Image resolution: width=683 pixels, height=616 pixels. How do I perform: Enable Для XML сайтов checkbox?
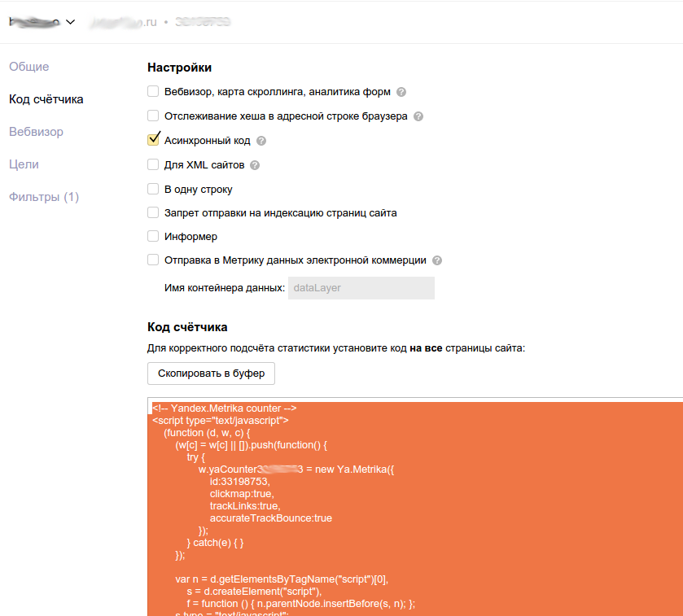(x=153, y=164)
